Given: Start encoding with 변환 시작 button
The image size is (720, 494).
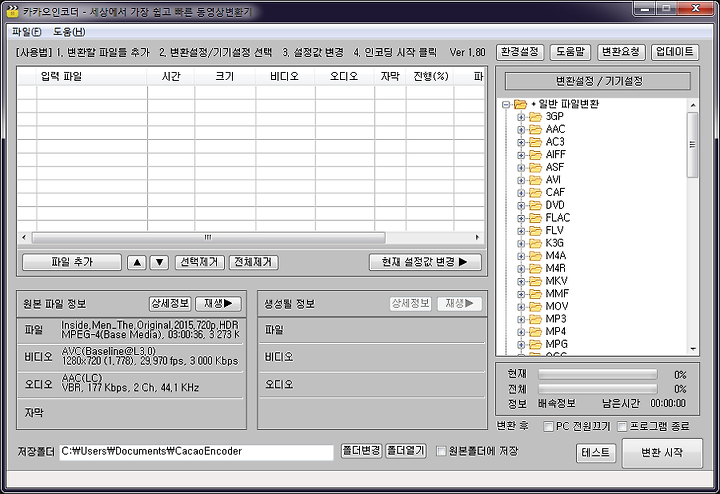Looking at the screenshot, I should [x=662, y=453].
